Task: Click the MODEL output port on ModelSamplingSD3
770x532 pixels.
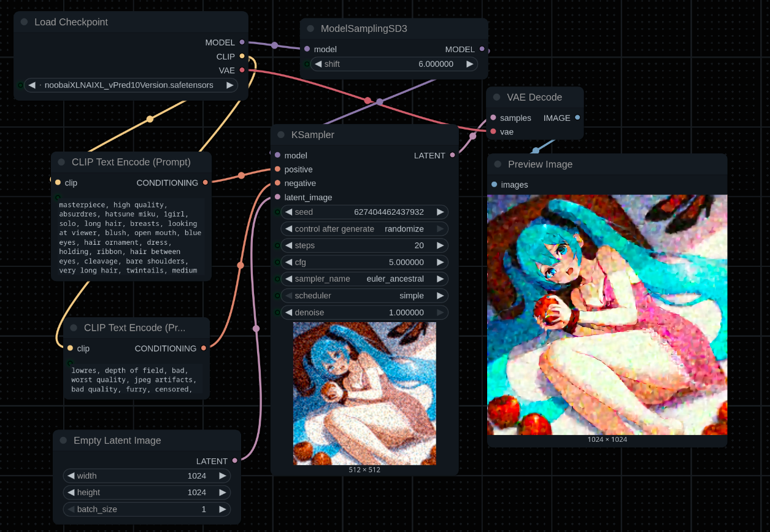Action: pyautogui.click(x=482, y=49)
